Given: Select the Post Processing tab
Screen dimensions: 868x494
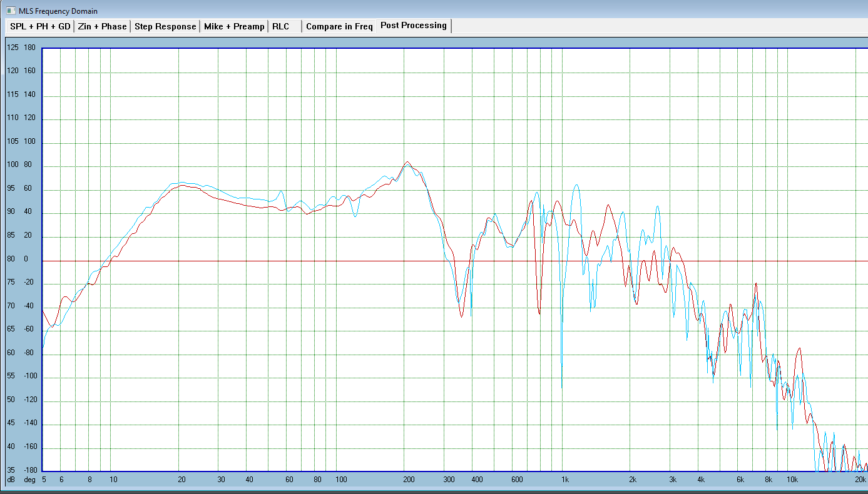Looking at the screenshot, I should coord(414,26).
